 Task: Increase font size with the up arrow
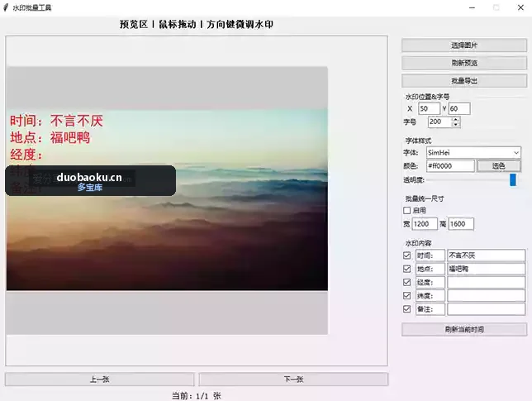coord(456,119)
